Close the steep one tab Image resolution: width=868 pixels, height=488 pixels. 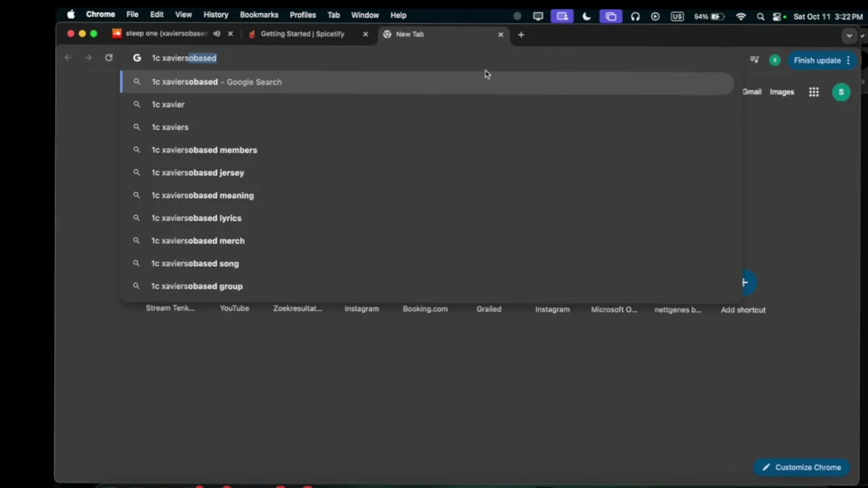(231, 34)
